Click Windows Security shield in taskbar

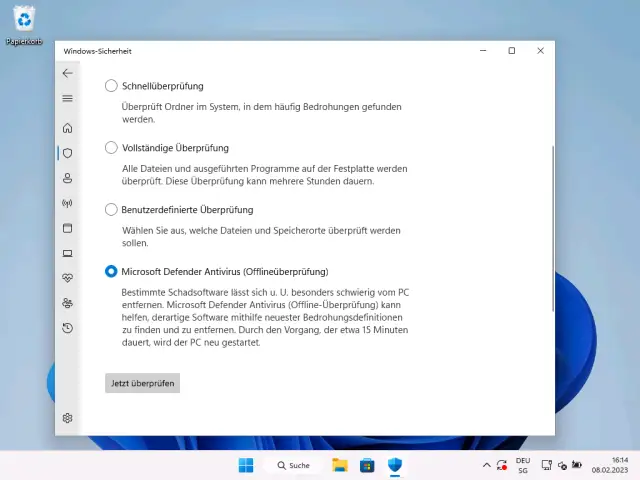pyautogui.click(x=395, y=465)
